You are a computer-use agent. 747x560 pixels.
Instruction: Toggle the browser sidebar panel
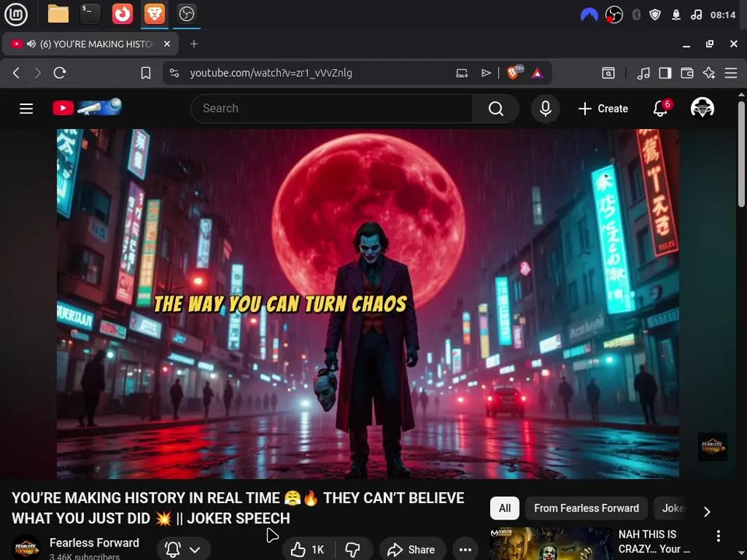click(665, 73)
